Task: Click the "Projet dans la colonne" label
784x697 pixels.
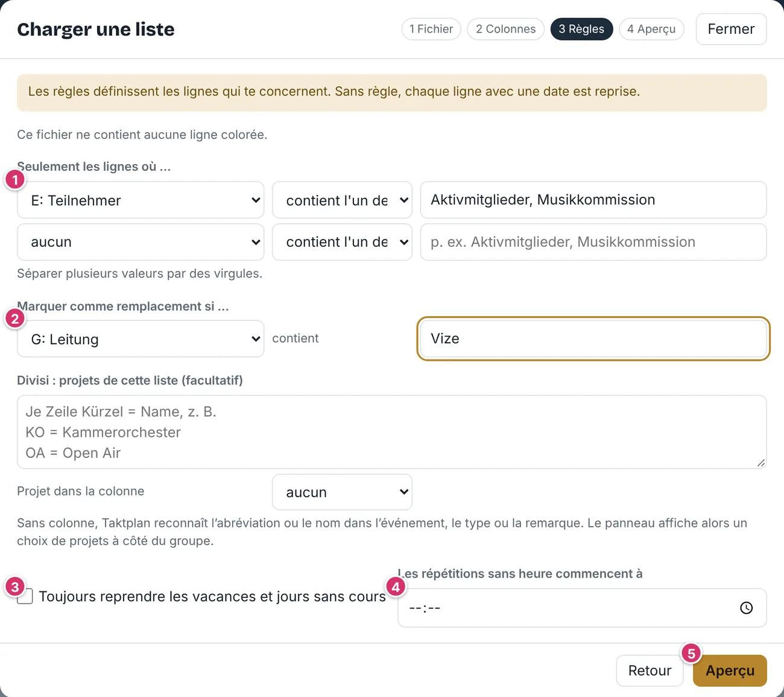Action: [81, 491]
